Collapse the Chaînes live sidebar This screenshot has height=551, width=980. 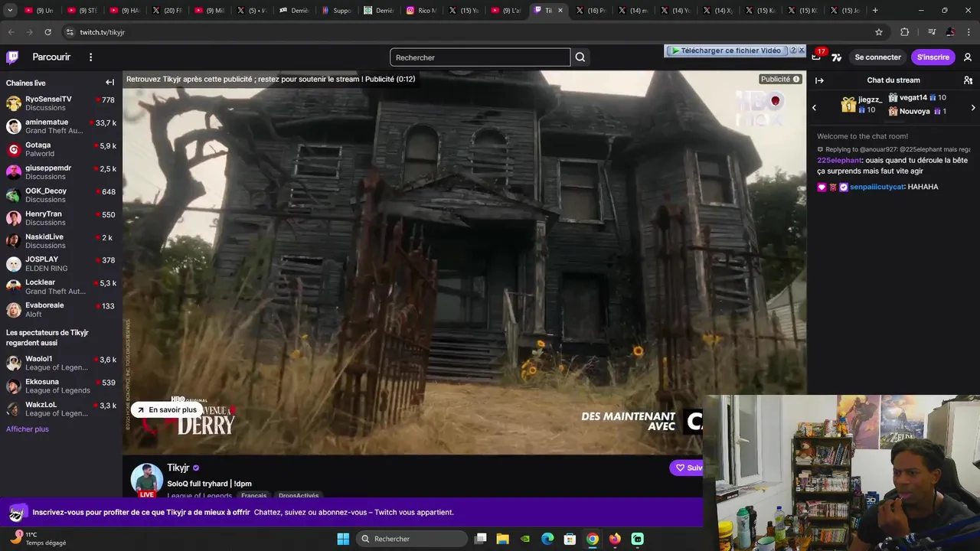[x=109, y=83]
